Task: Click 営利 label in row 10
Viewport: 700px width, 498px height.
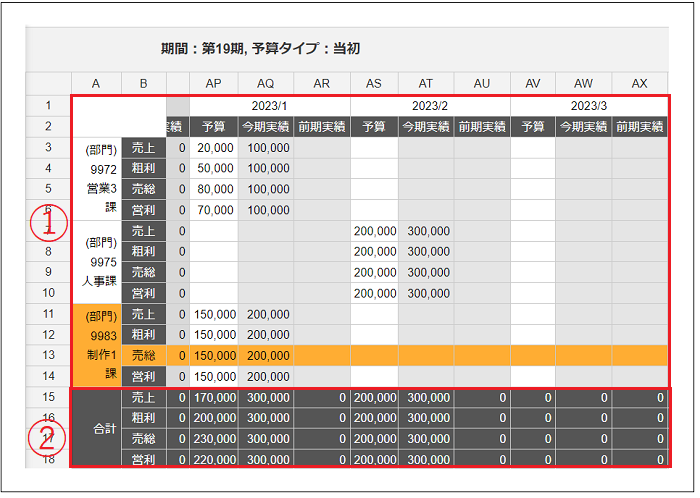Action: click(144, 293)
